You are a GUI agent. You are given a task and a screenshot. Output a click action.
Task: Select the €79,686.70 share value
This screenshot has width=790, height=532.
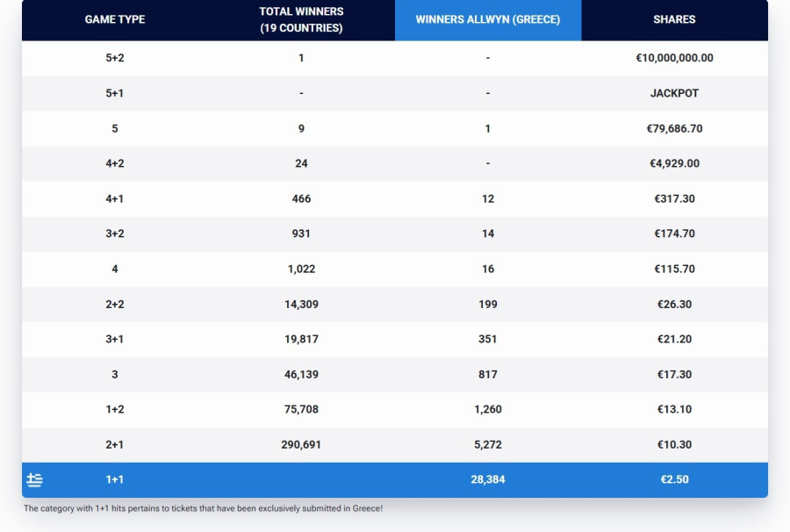coord(674,128)
